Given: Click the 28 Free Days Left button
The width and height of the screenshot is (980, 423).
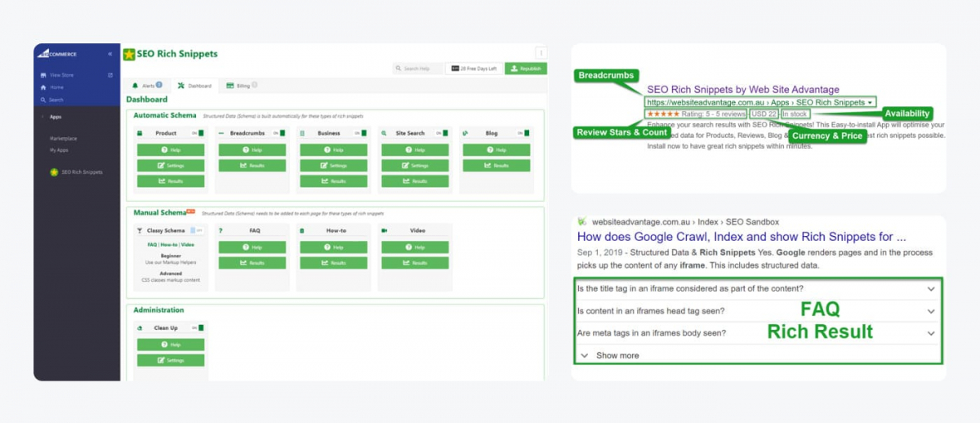Looking at the screenshot, I should click(473, 69).
